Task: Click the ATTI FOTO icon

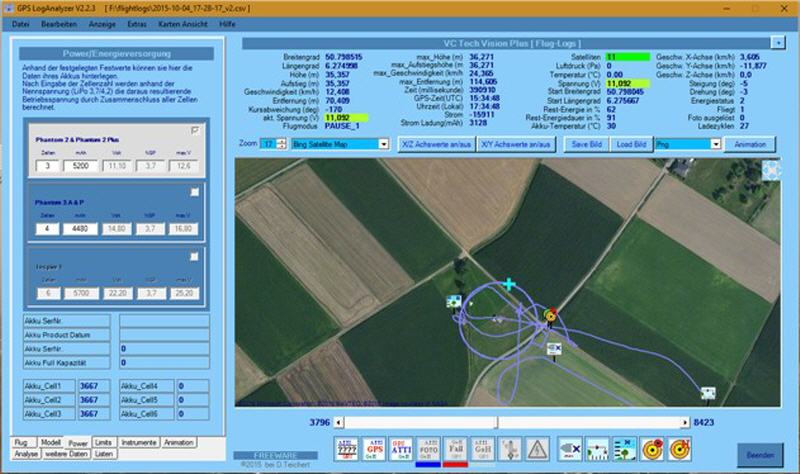Action: [x=429, y=449]
